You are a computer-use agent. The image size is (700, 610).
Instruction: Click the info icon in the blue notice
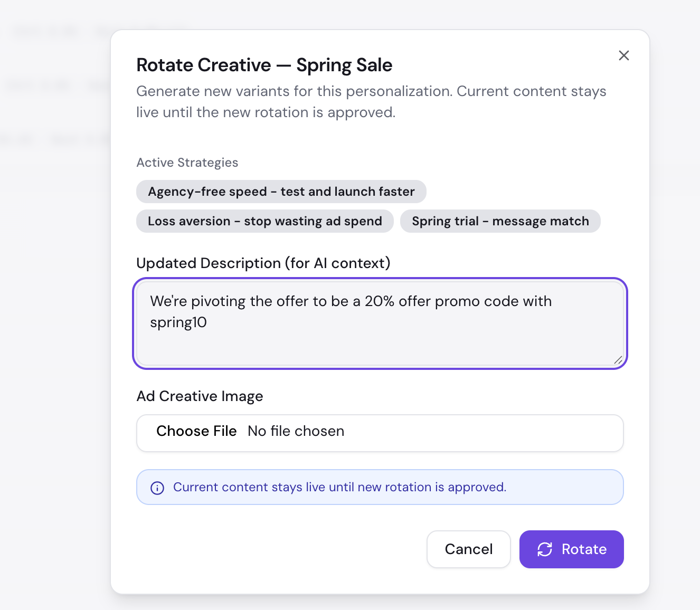(x=157, y=488)
